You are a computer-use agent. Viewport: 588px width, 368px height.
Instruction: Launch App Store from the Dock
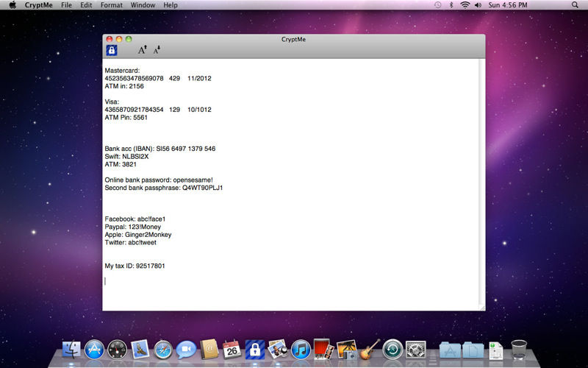[x=94, y=350]
